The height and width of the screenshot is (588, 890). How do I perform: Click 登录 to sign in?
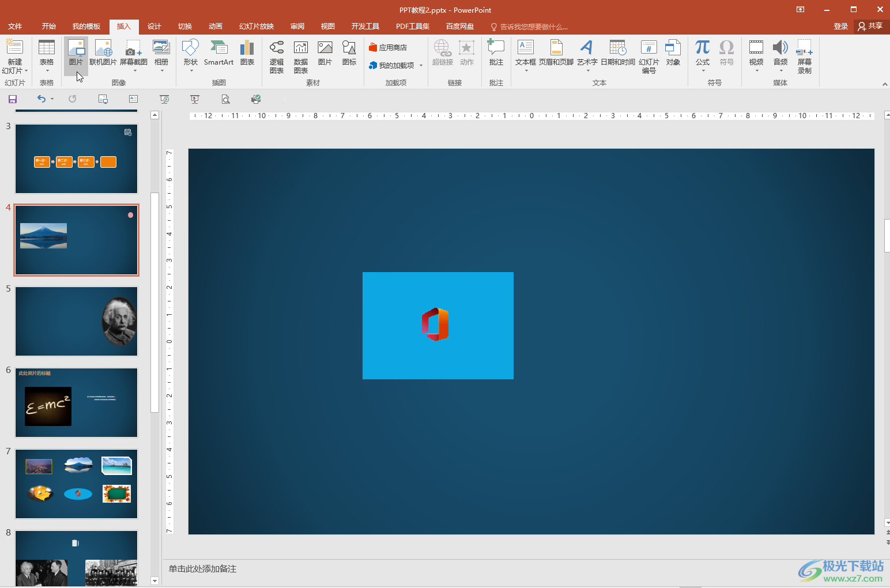(840, 27)
